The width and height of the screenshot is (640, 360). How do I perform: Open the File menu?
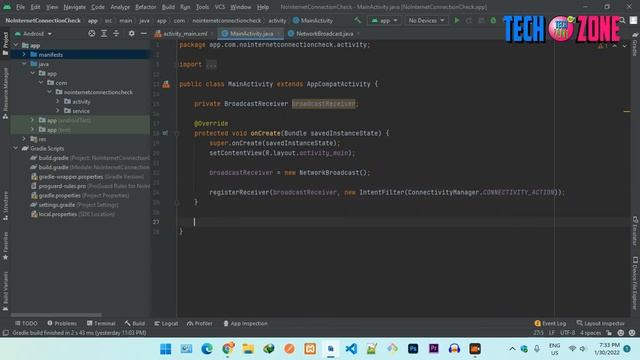click(x=20, y=7)
